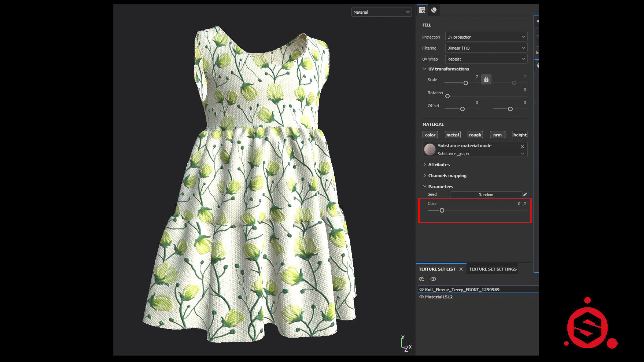Hide the Knit_Fleece_Terry_FRONT texture set
The height and width of the screenshot is (362, 644).
coord(421,289)
